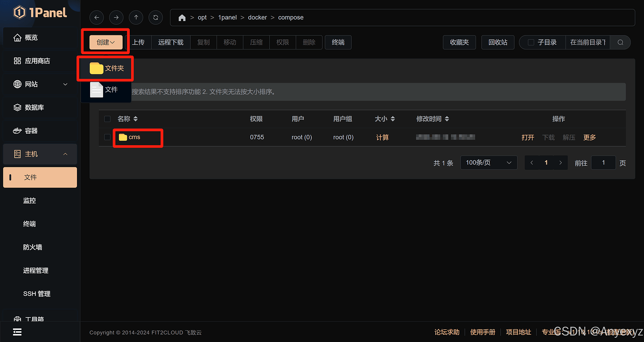Select all files with the header checkbox
The width and height of the screenshot is (644, 342).
point(107,119)
